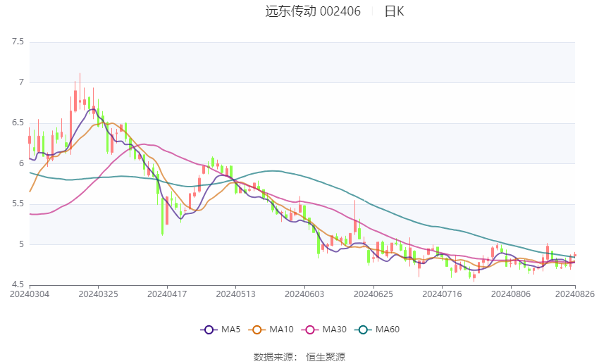Viewport: 599px width, 364px height.
Task: Click the 7 price axis label
Action: click(21, 82)
